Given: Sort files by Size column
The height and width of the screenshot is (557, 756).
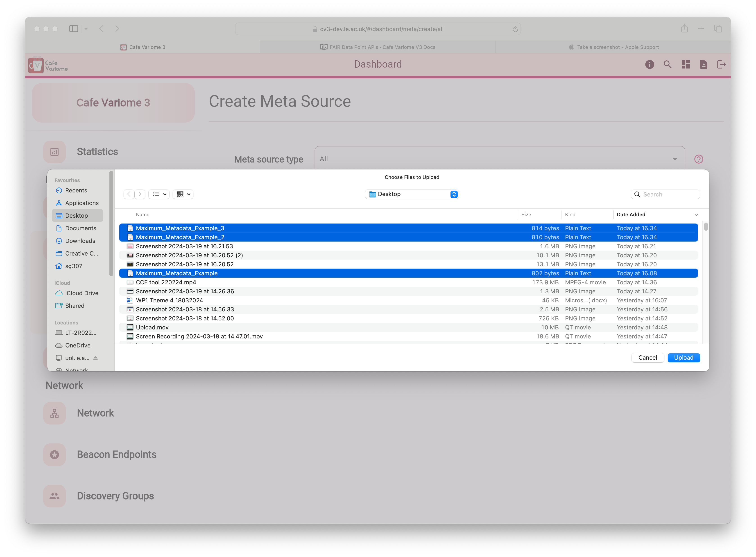Looking at the screenshot, I should pyautogui.click(x=526, y=215).
